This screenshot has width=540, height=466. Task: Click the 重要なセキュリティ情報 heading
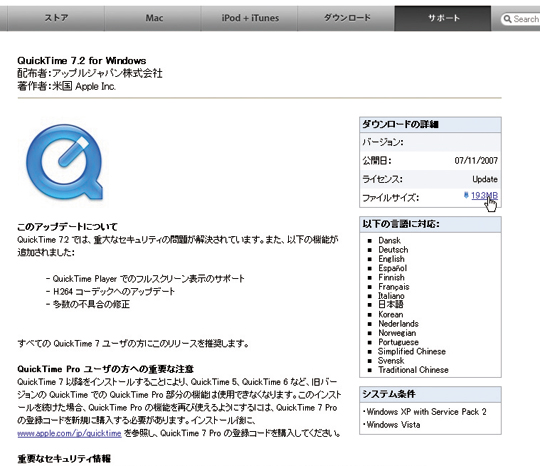(x=64, y=459)
